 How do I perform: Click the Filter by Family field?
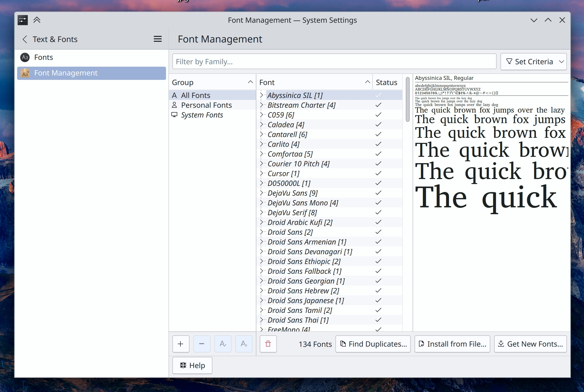click(334, 62)
